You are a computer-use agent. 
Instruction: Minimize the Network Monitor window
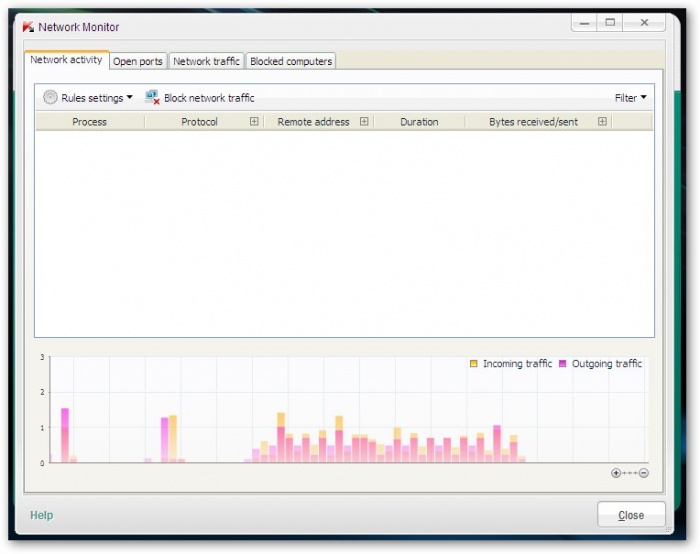tap(585, 22)
